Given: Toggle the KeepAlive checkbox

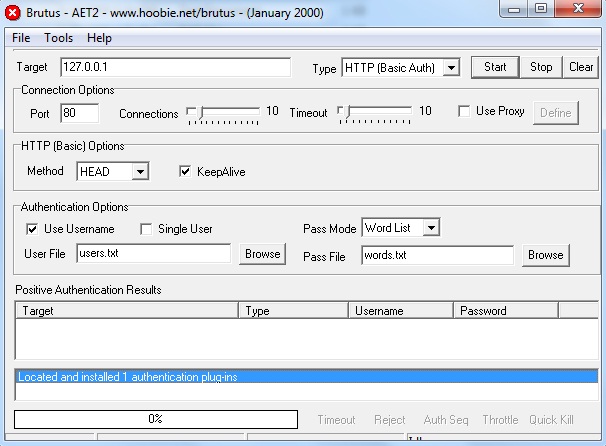Looking at the screenshot, I should point(185,171).
